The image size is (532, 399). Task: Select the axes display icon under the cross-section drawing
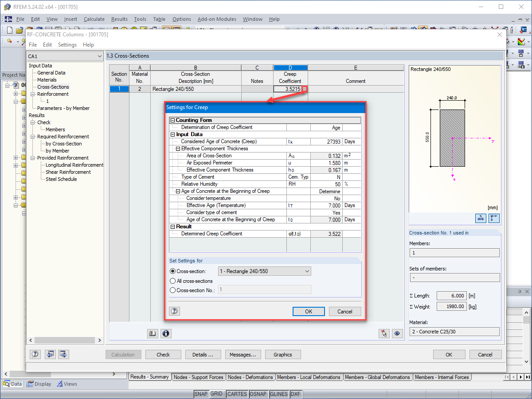tap(494, 218)
